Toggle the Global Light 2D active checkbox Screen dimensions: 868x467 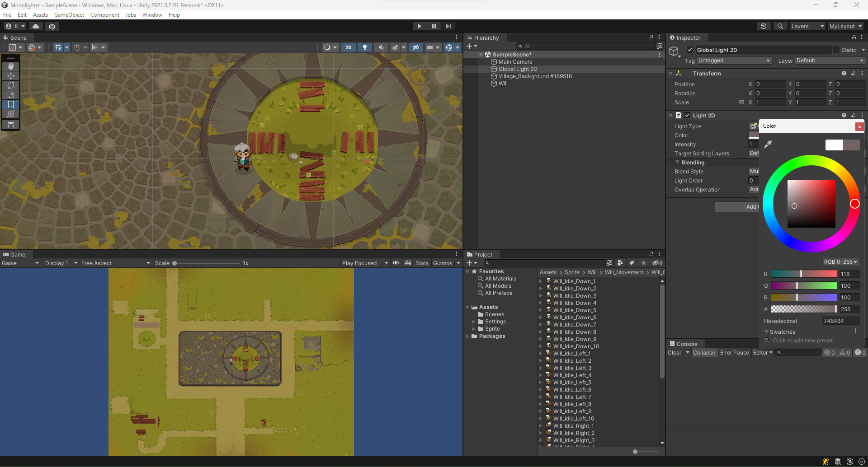click(x=690, y=50)
